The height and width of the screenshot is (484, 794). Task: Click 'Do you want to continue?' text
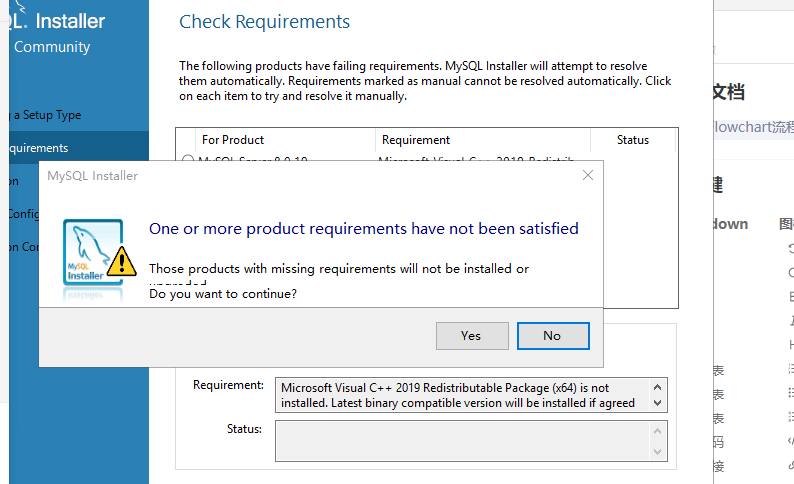(223, 294)
